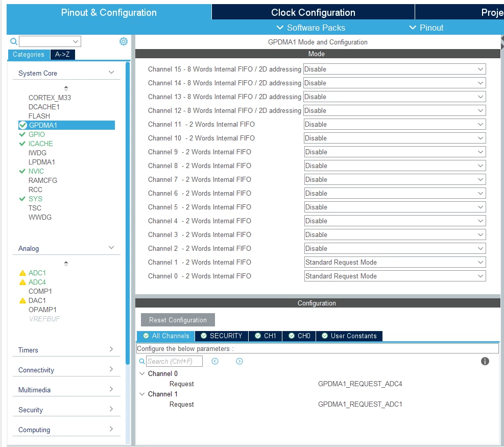The width and height of the screenshot is (504, 447).
Task: Click the green check next to GPIO
Action: pyautogui.click(x=22, y=134)
